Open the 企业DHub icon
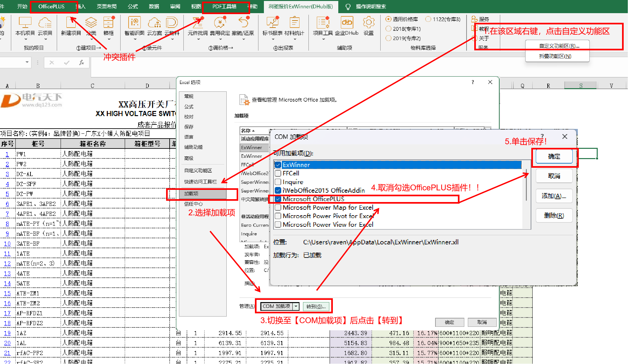The height and width of the screenshot is (364, 632). [347, 23]
